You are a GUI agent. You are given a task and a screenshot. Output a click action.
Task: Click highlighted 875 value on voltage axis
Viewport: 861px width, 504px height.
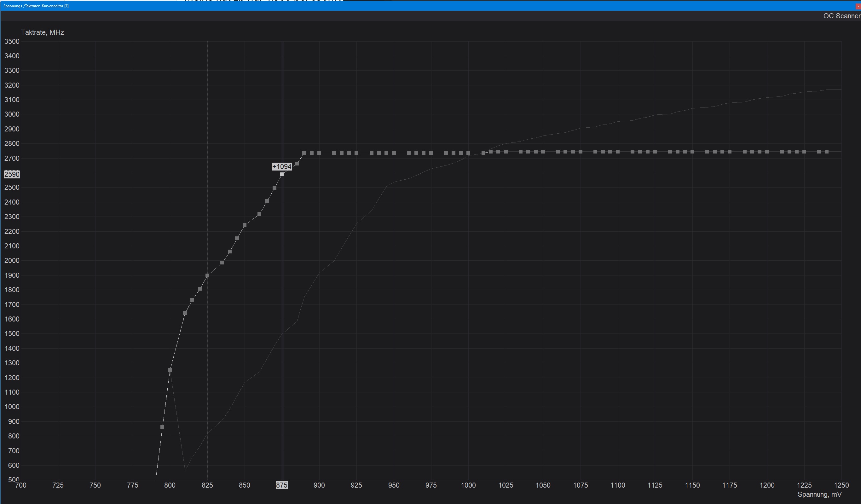coord(281,485)
